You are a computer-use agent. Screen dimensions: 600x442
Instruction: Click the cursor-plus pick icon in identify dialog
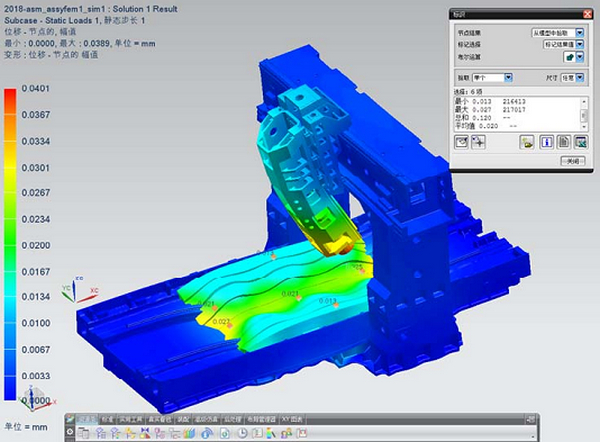tap(480, 143)
